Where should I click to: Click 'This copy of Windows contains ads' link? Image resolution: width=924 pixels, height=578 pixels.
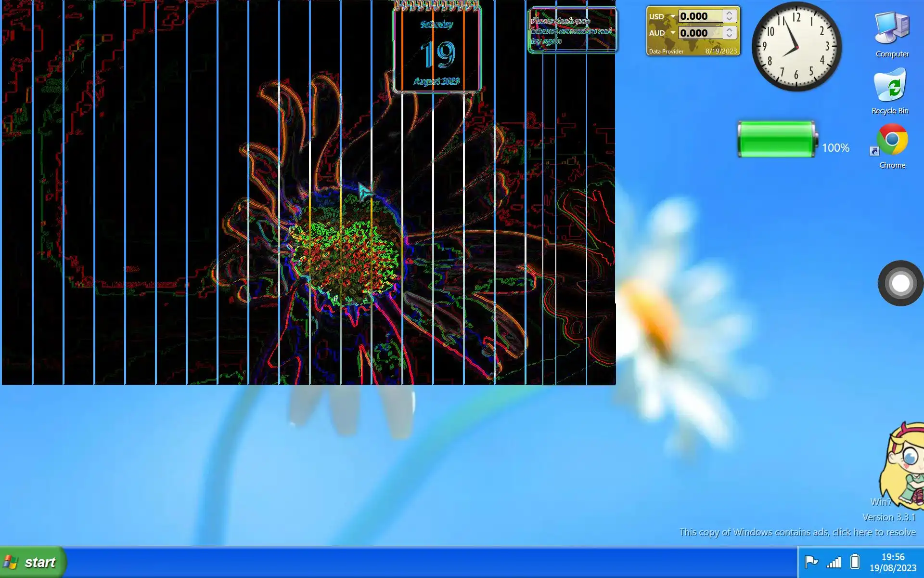pyautogui.click(x=797, y=532)
